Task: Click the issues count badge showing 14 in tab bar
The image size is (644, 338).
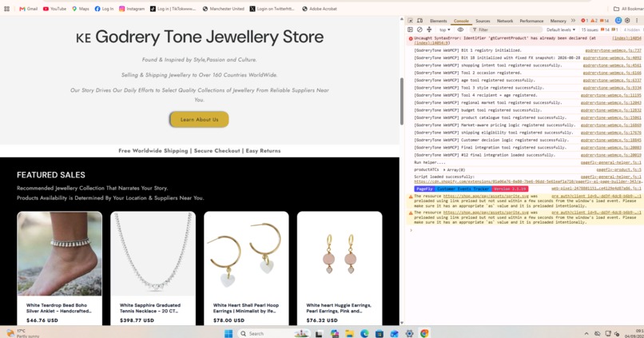Action: click(605, 21)
